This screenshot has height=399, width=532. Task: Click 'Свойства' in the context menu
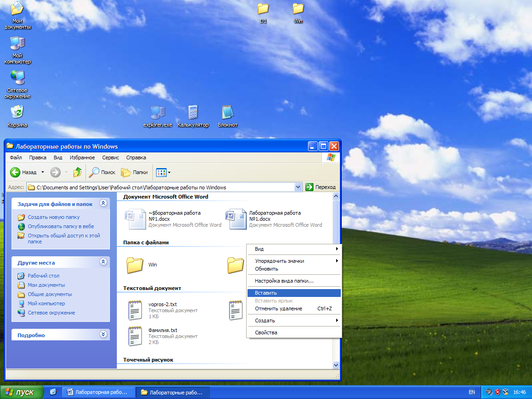click(x=266, y=332)
